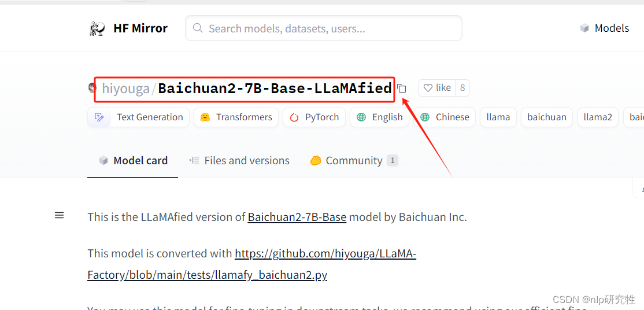Filter by Text Generation tag
The image size is (644, 310).
coord(138,117)
